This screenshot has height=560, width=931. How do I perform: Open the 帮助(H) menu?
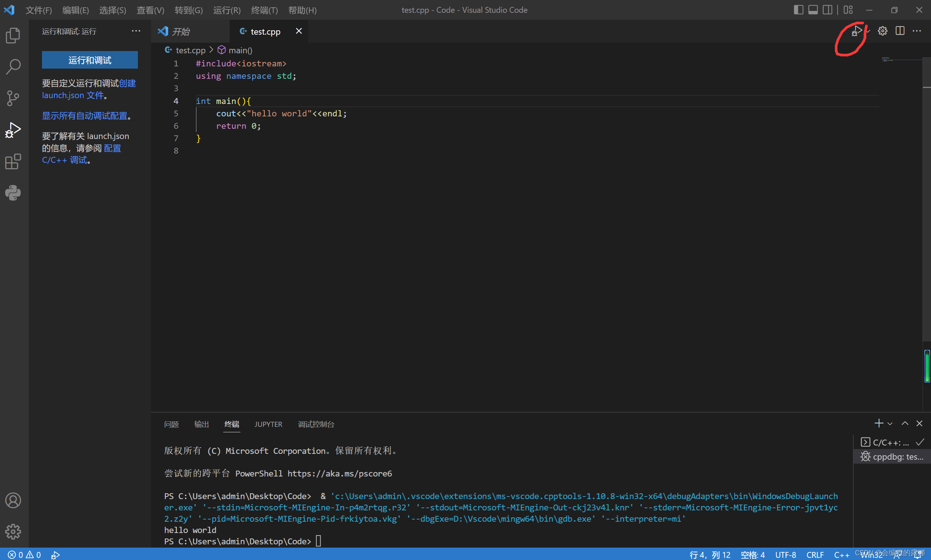(302, 10)
